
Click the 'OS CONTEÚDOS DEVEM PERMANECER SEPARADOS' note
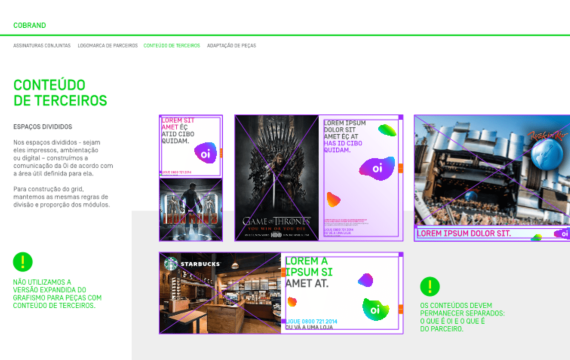coord(462,317)
